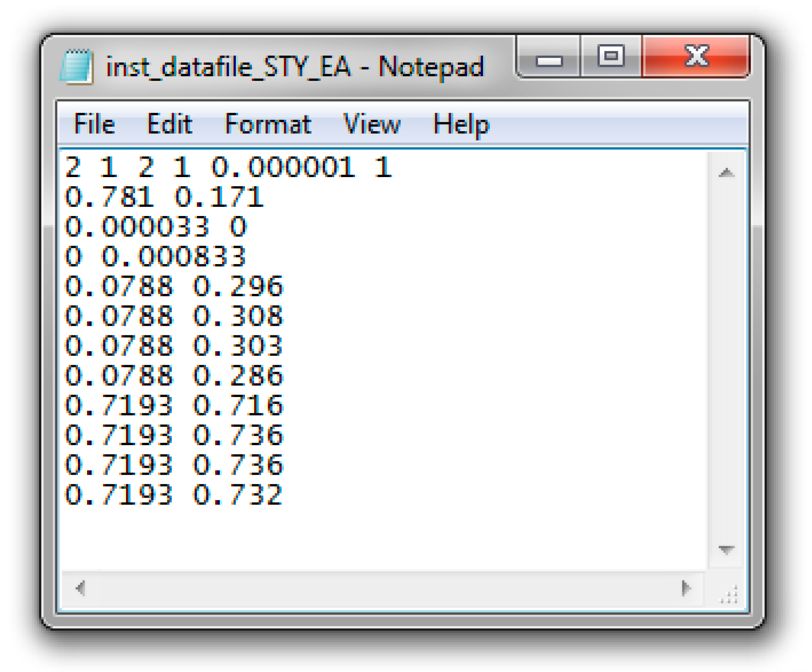Click the Notepad document icon in title bar

[77, 66]
